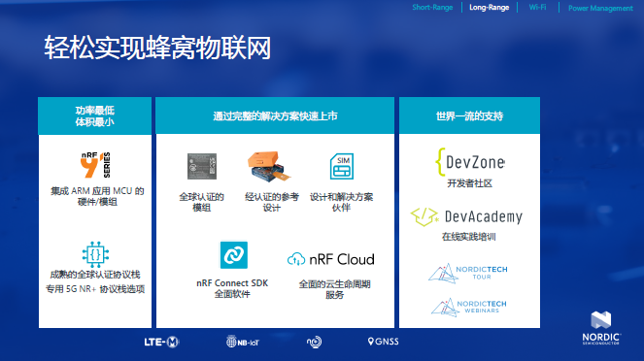Switch to the Wi-Fi tab
Screen dimensions: 644x361
click(537, 8)
